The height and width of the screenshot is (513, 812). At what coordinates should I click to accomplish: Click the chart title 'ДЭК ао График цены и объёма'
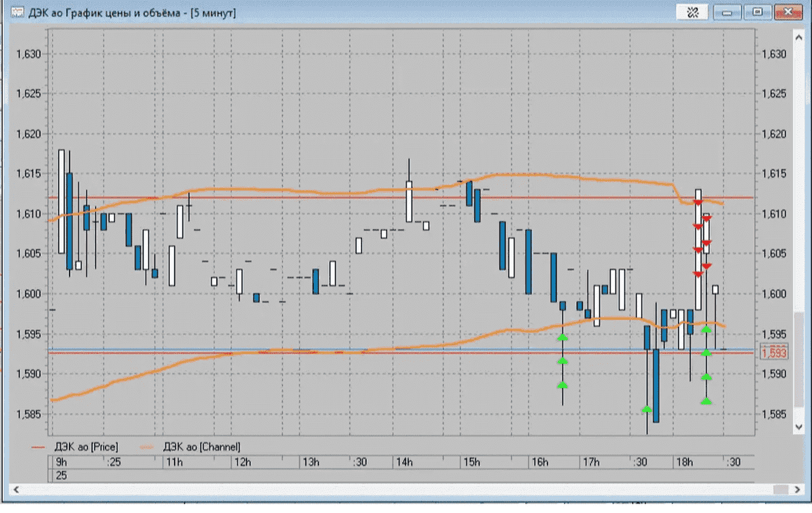(x=104, y=13)
